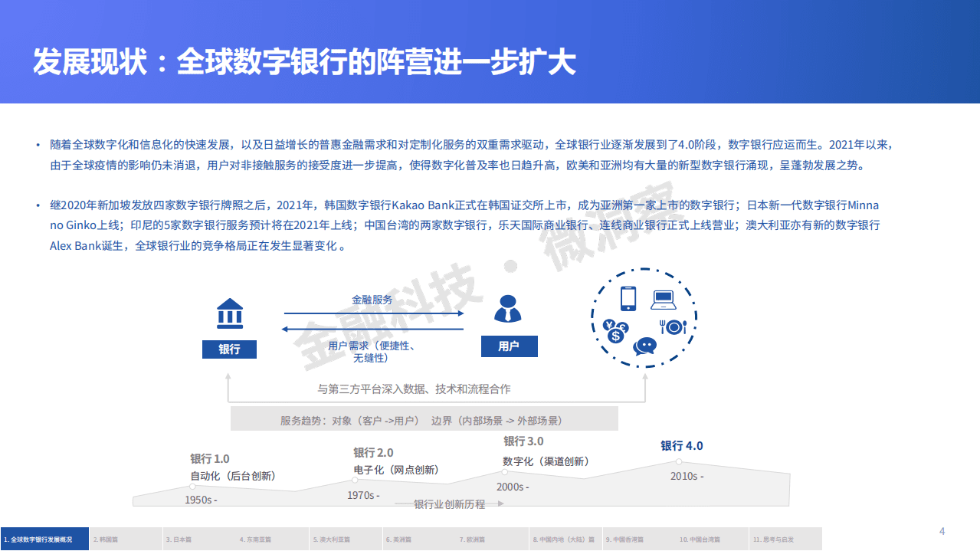
Task: Select the chat bubbles icon
Action: pos(645,346)
